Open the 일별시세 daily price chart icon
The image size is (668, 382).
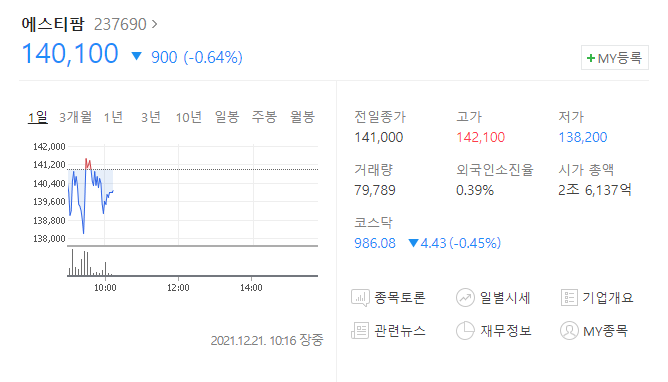click(465, 298)
